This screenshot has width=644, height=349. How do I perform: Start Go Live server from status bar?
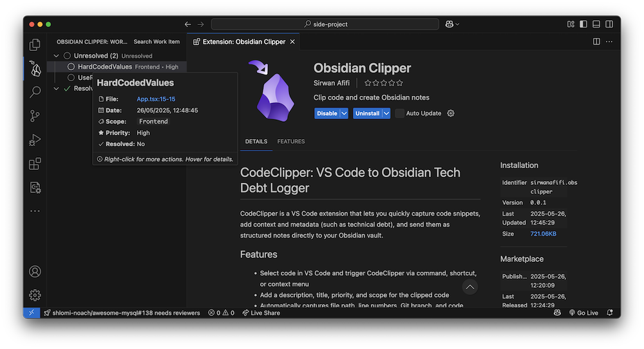click(583, 313)
